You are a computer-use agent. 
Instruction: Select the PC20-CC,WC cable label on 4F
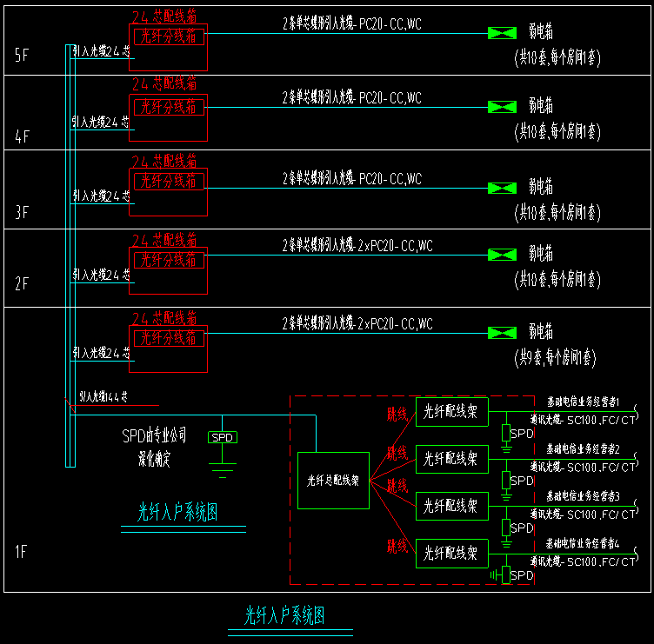coord(352,98)
